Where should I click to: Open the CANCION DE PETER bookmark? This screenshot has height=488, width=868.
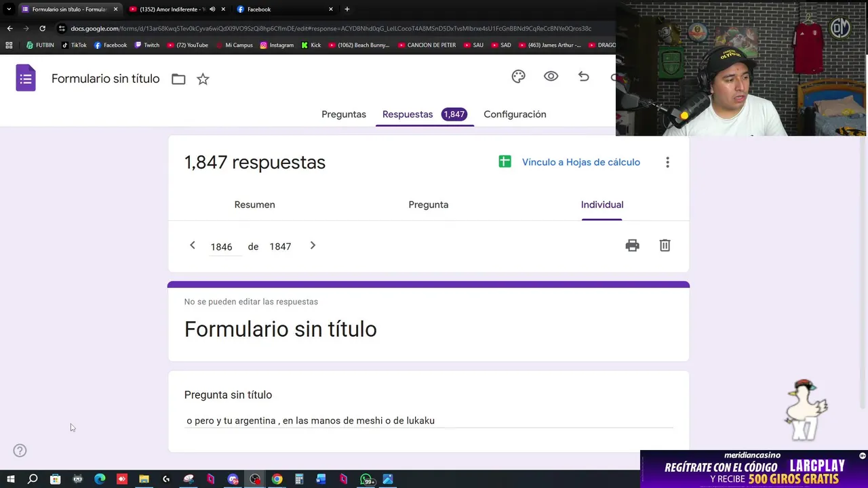[x=427, y=45]
